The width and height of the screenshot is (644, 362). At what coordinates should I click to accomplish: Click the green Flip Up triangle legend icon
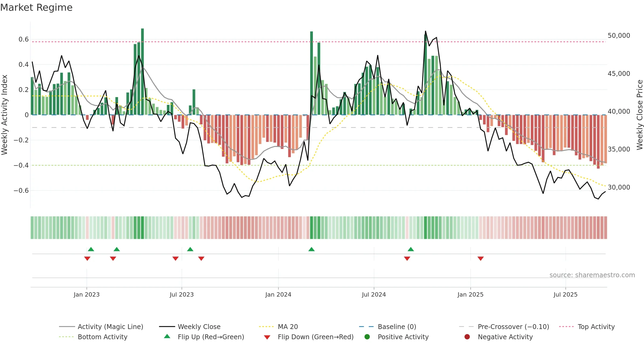tap(167, 336)
